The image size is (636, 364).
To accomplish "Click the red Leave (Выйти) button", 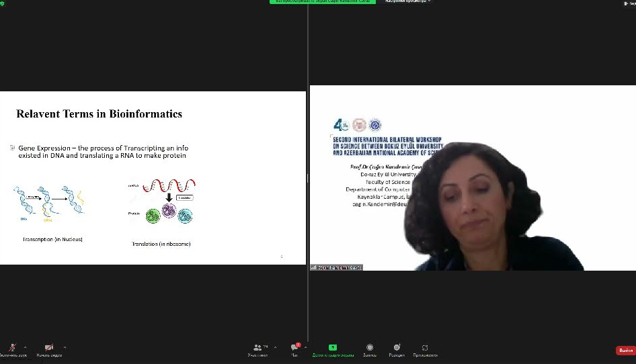I will click(x=625, y=350).
